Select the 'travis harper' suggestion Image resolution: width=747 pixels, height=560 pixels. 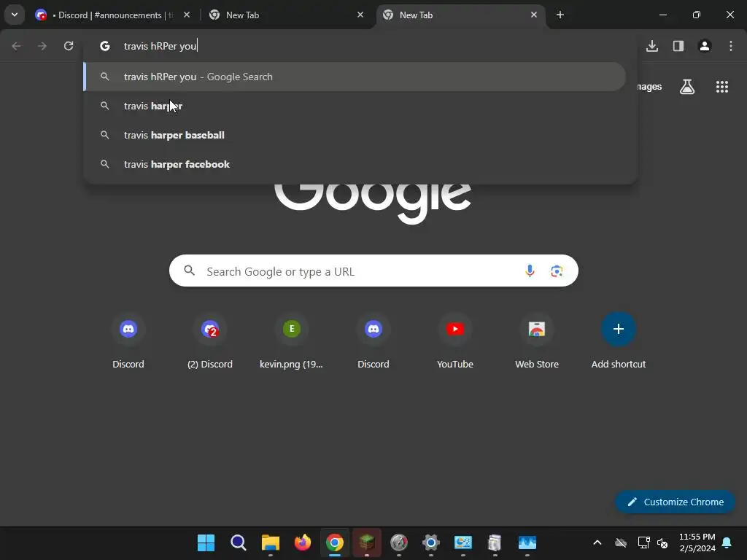click(355, 106)
